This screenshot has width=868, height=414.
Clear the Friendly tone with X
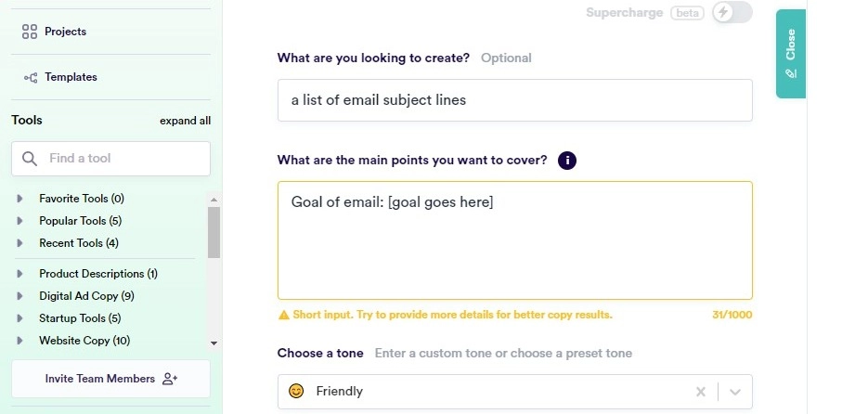click(701, 392)
